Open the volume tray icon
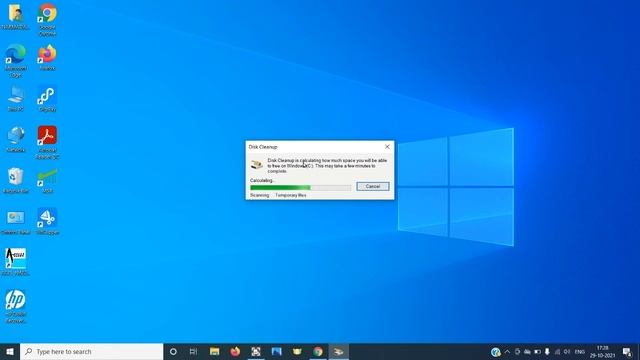 [567, 351]
